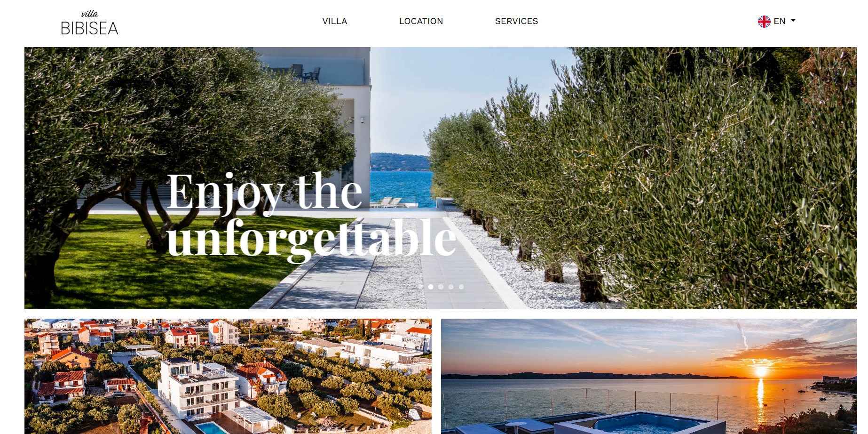Select the first faint carousel dot

[x=420, y=287]
